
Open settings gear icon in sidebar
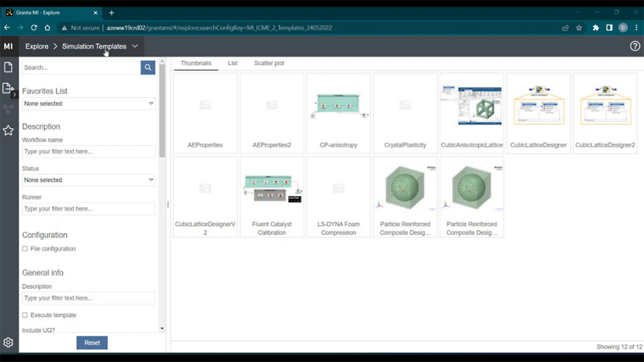[x=8, y=343]
